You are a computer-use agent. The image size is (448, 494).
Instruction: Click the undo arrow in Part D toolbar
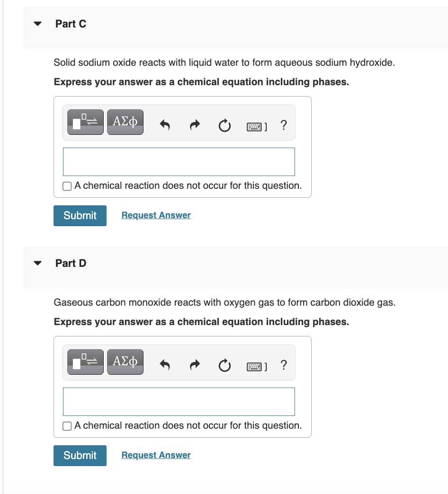pyautogui.click(x=165, y=365)
